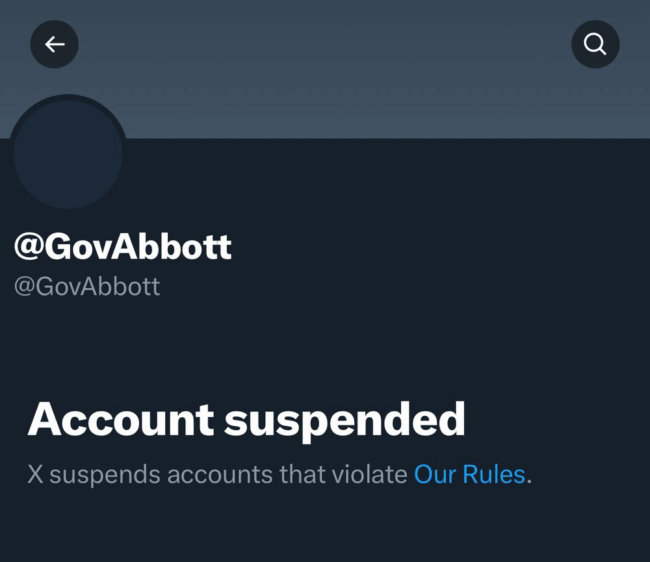Screen dimensions: 650x562
Task: Search this profile using the top-right icon
Action: (x=595, y=44)
